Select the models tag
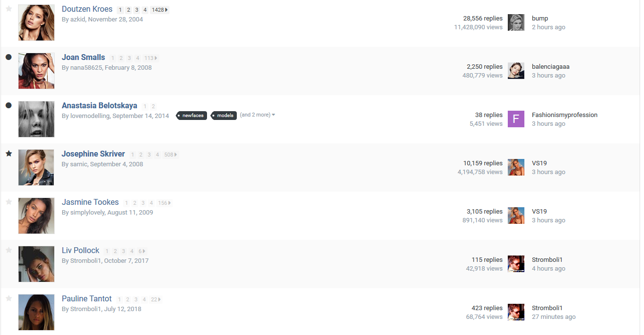 (x=225, y=116)
